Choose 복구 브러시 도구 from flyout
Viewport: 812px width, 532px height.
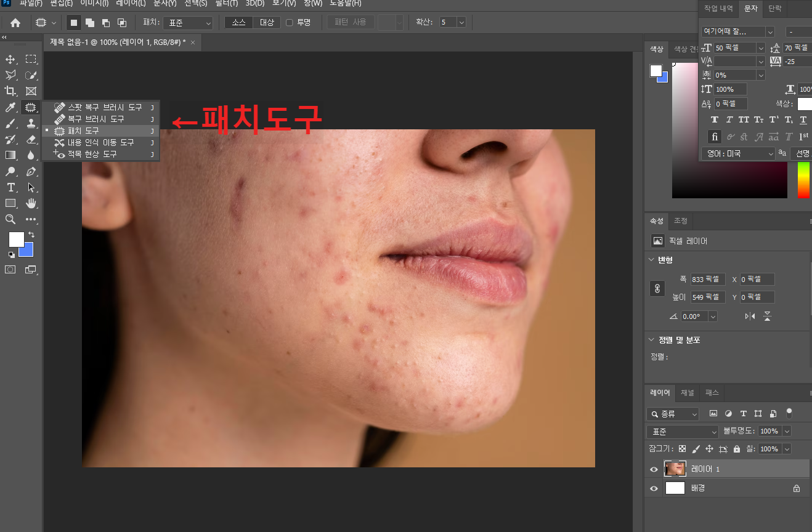(101, 119)
